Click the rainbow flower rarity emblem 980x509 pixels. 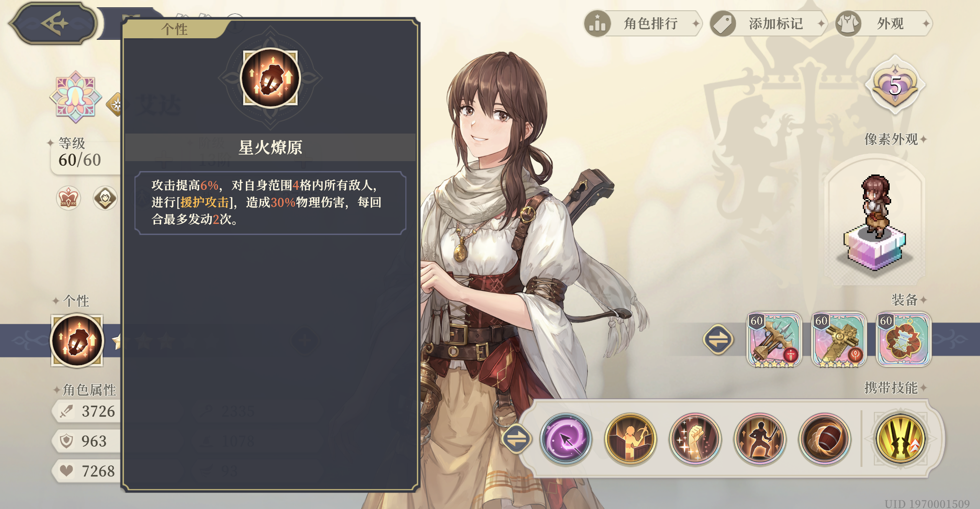(x=76, y=97)
